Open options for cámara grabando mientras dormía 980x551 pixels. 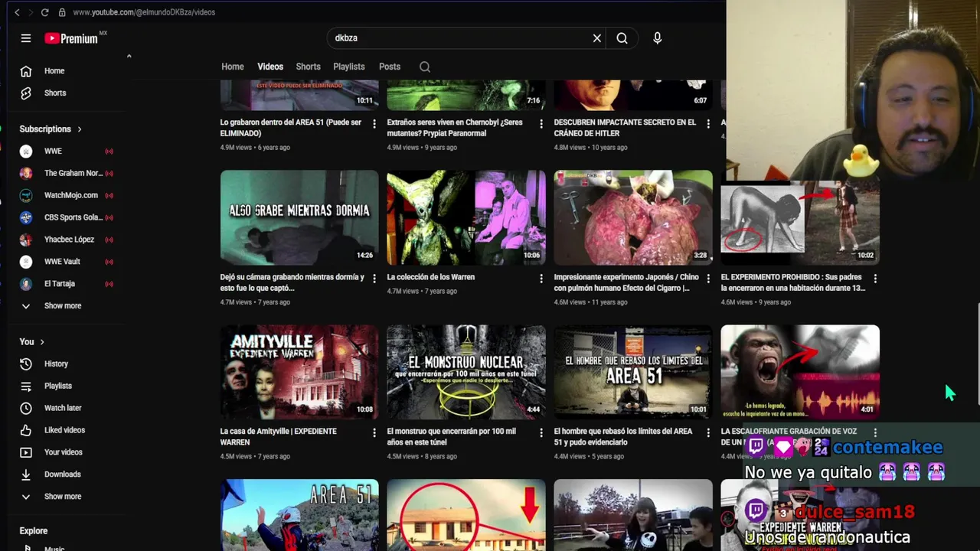pyautogui.click(x=374, y=278)
